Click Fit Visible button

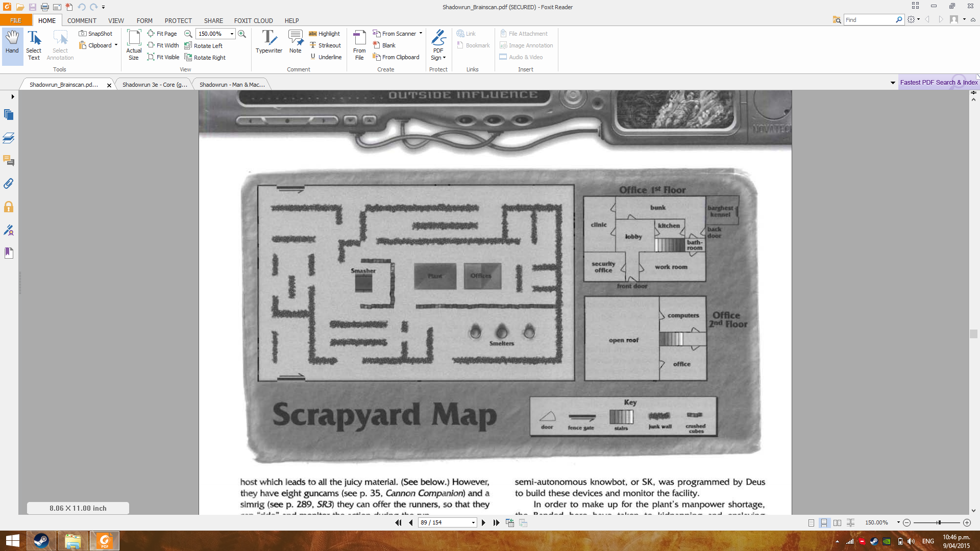tap(163, 57)
